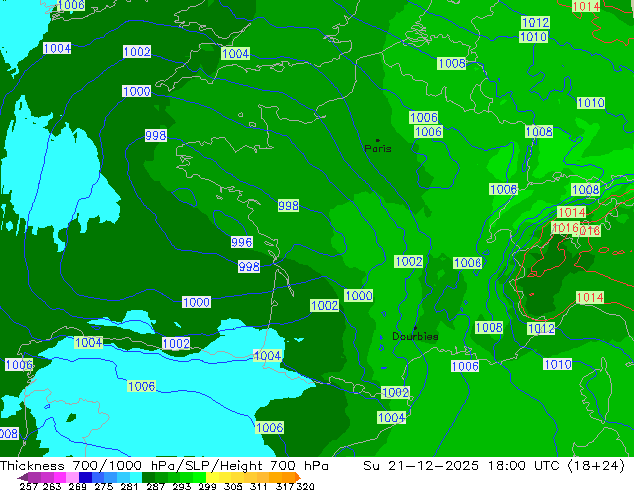Click the Paris city label
The width and height of the screenshot is (634, 490).
tap(378, 148)
